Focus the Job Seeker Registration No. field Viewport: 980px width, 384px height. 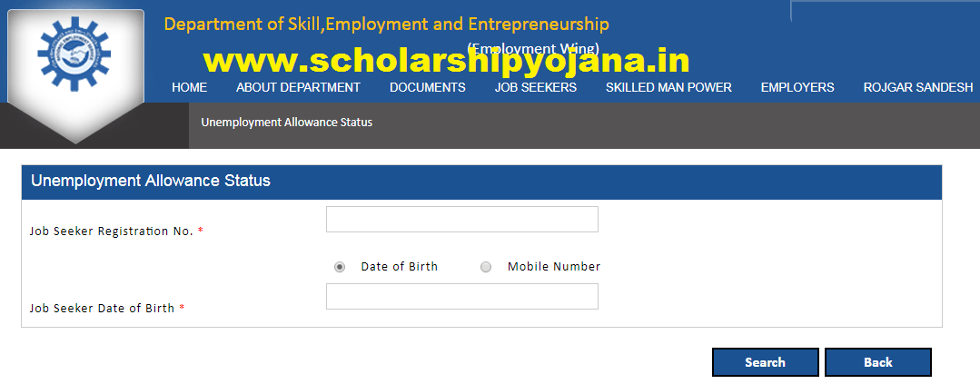461,220
